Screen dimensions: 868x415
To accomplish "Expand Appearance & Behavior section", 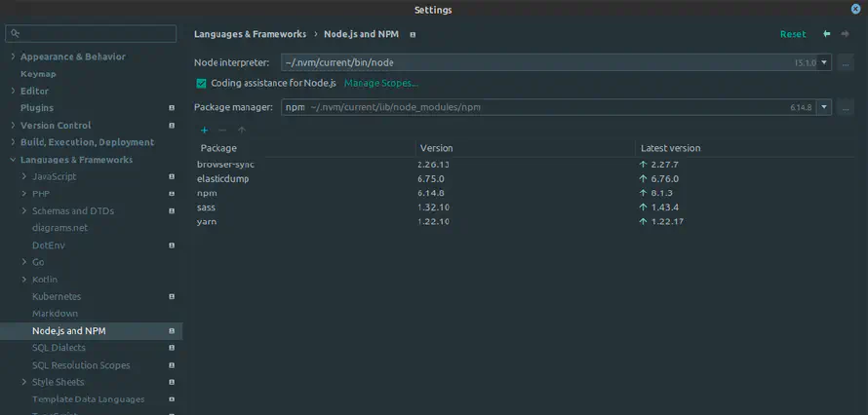I will click(13, 57).
